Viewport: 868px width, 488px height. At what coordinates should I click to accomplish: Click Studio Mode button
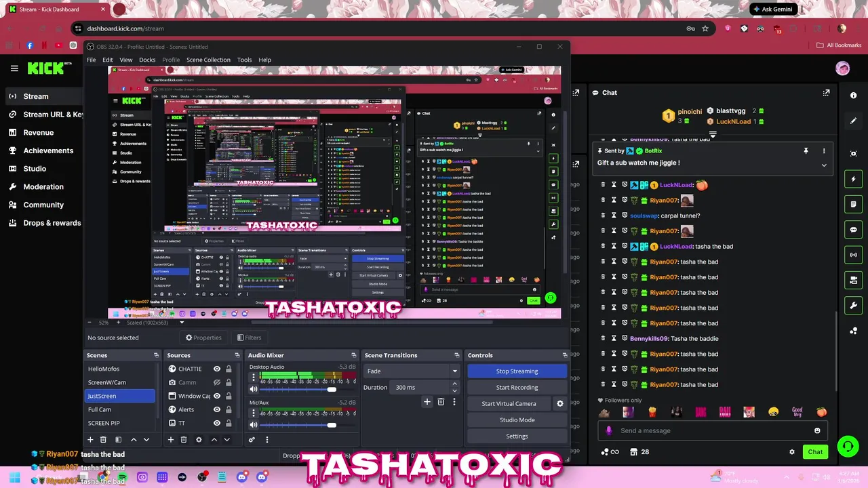tap(517, 420)
